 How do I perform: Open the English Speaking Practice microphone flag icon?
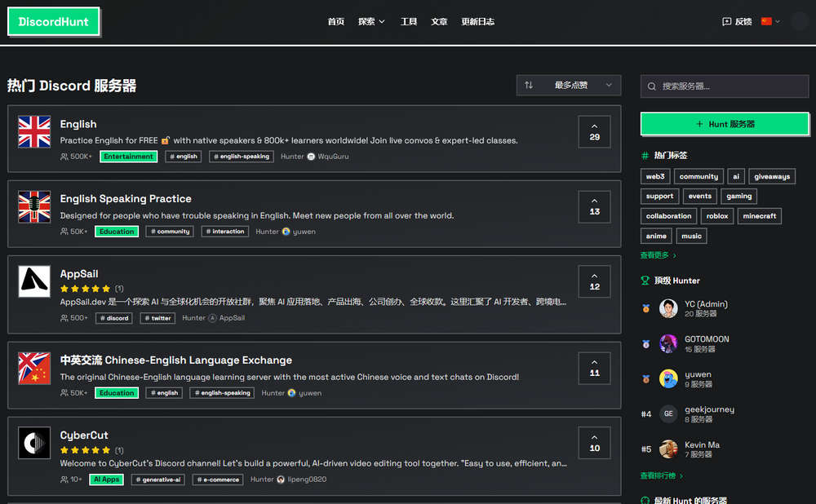34,206
